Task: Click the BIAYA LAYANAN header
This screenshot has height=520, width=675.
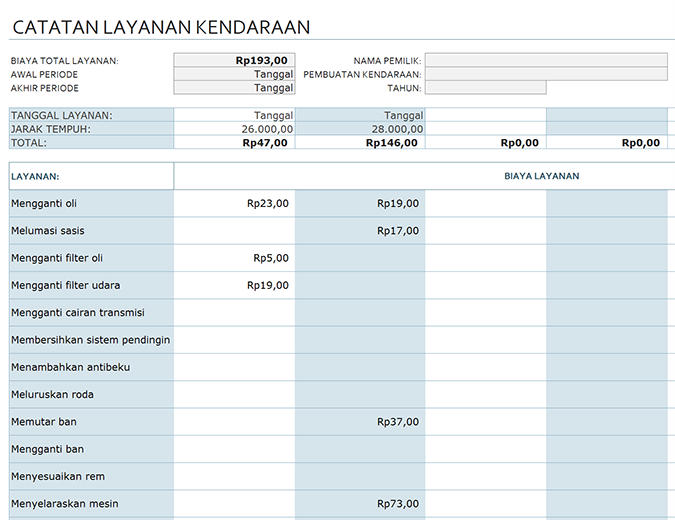Action: pyautogui.click(x=542, y=176)
